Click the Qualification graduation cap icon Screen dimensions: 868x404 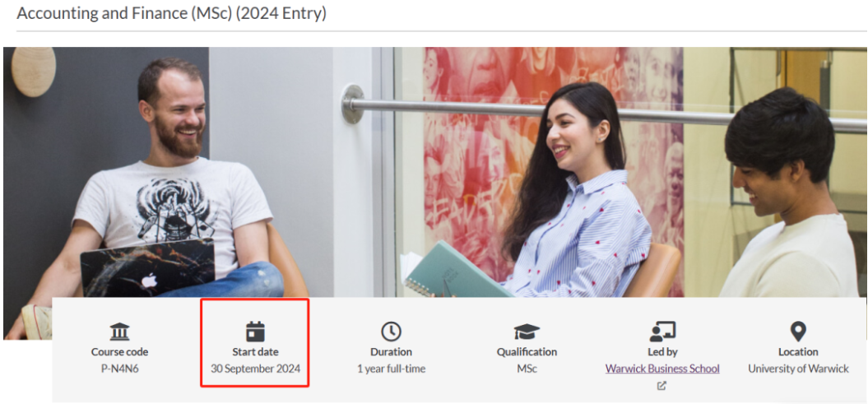coord(527,332)
